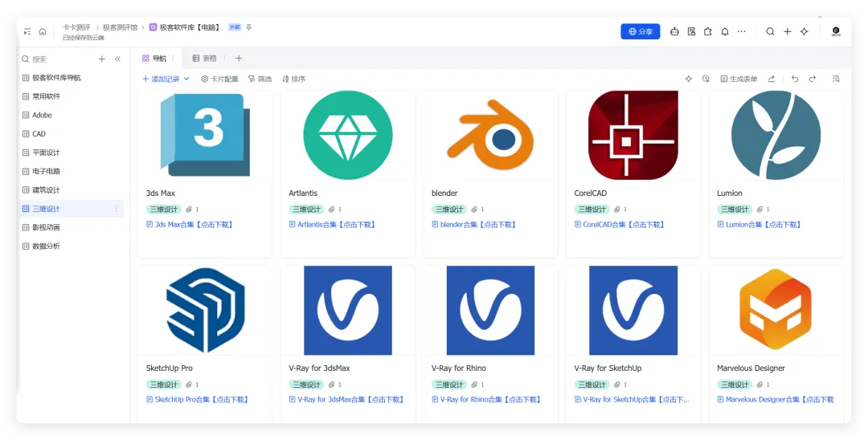Image resolution: width=868 pixels, height=440 pixels.
Task: Click the 三维设计 tag on CorelCAD card
Action: click(x=592, y=210)
